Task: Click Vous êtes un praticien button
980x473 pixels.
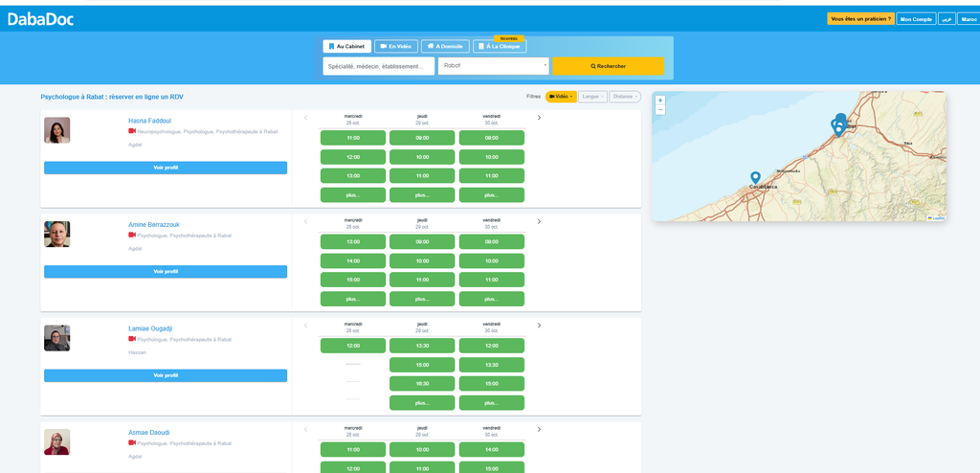Action: (x=860, y=19)
